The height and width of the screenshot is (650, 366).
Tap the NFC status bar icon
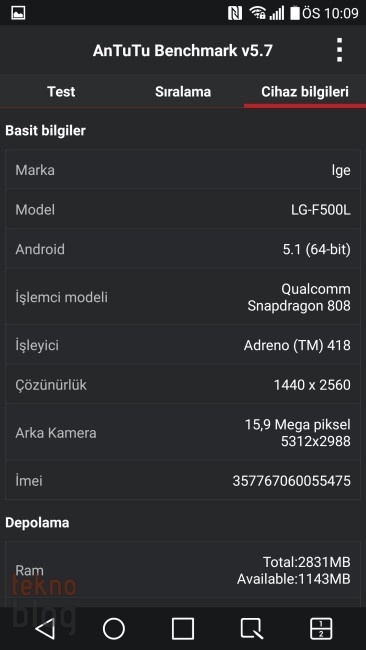[x=235, y=13]
